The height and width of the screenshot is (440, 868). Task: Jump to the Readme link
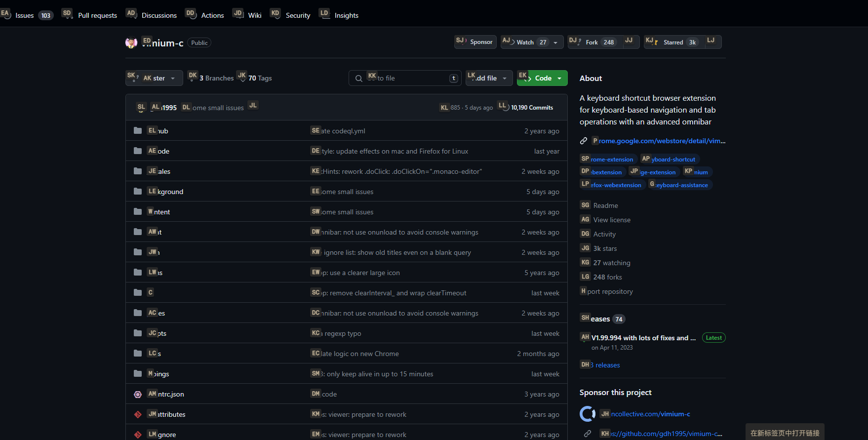[x=599, y=205]
